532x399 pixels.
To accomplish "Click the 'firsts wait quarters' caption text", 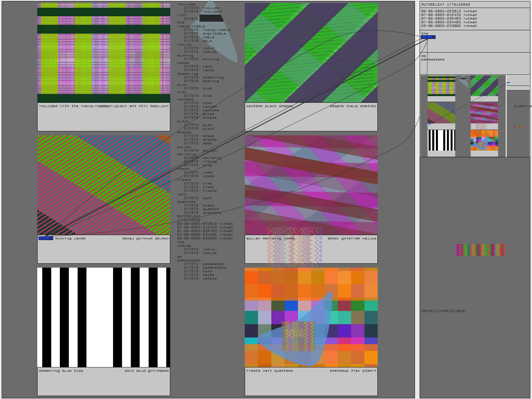I will pyautogui.click(x=269, y=371).
